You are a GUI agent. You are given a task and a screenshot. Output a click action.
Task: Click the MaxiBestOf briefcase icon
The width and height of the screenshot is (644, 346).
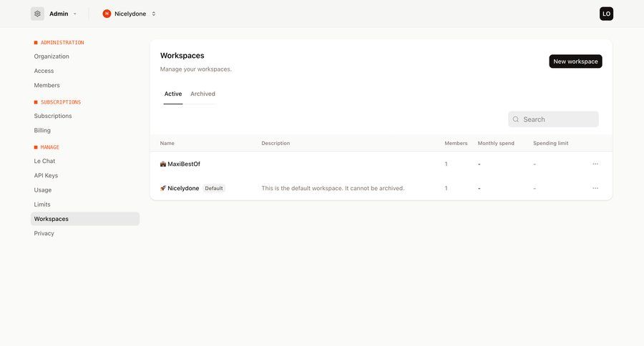click(163, 164)
